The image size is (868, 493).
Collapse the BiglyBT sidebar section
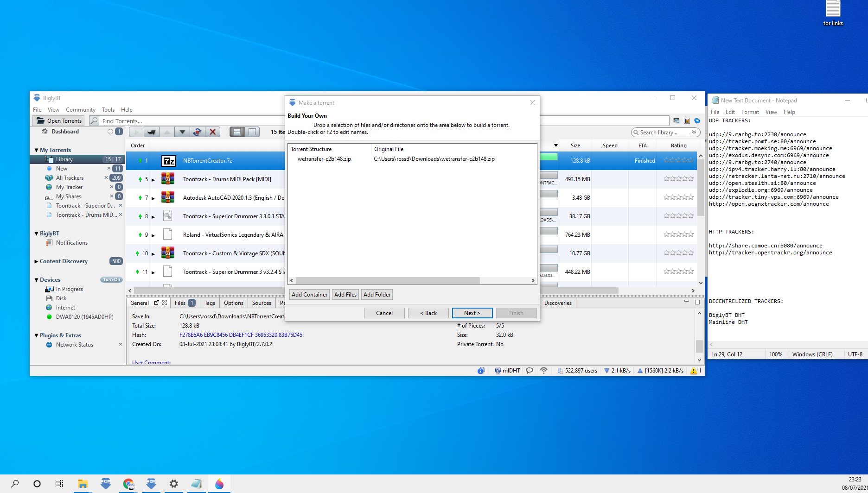(x=36, y=234)
